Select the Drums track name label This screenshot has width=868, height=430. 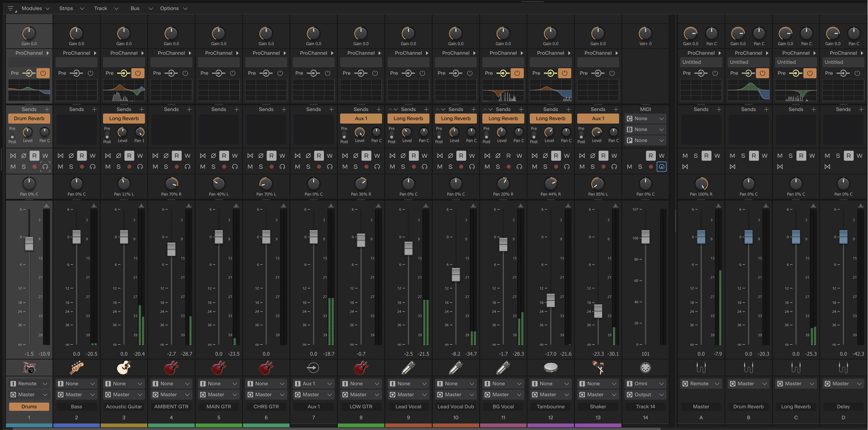(x=29, y=406)
